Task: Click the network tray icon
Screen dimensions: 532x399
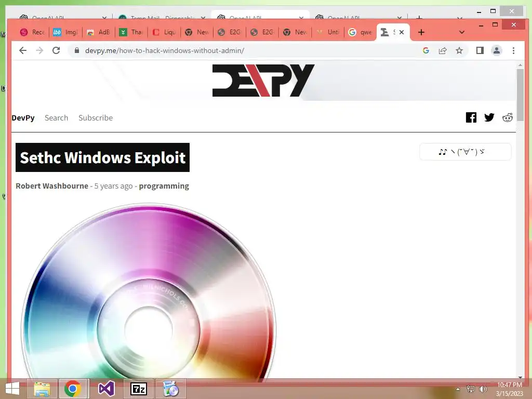Action: click(470, 389)
